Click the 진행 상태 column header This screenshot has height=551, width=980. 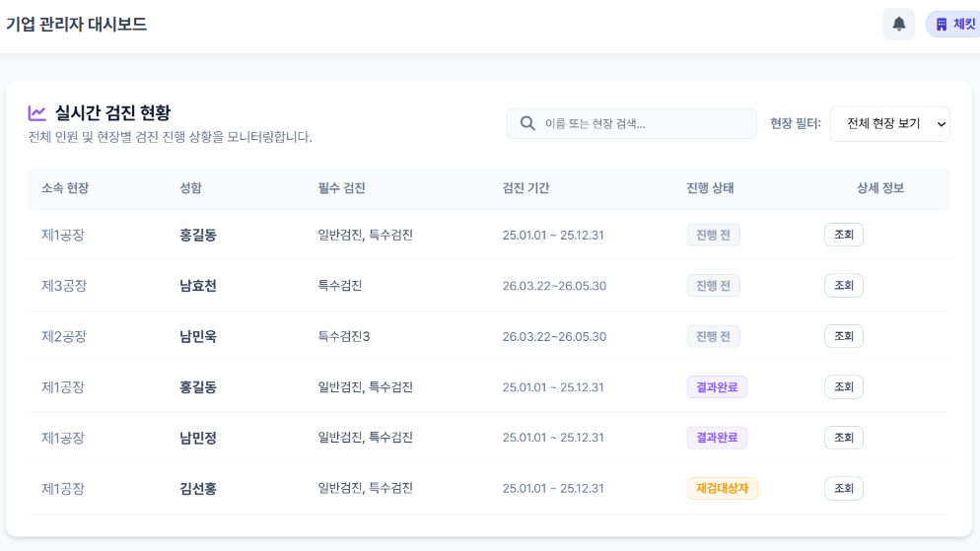click(710, 188)
